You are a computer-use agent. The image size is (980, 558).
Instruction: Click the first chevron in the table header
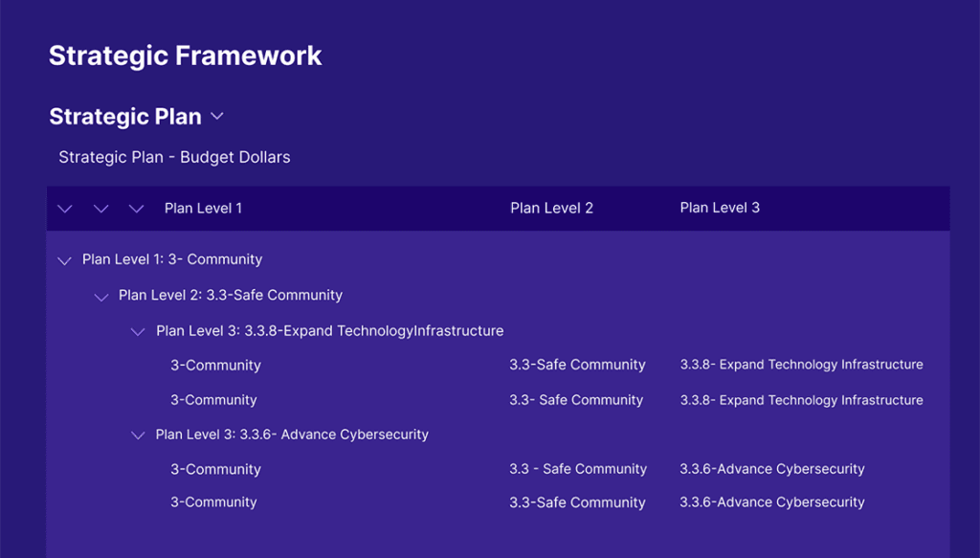point(65,209)
